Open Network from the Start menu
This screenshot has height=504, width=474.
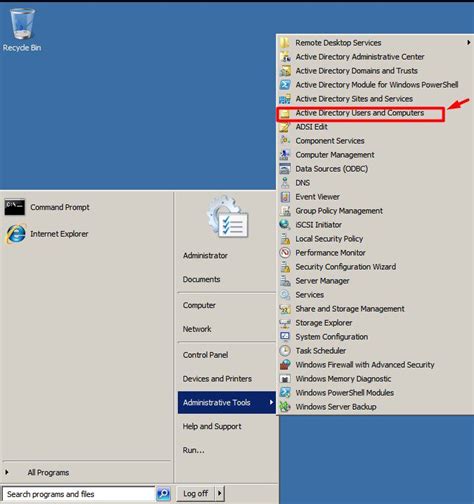pyautogui.click(x=197, y=329)
